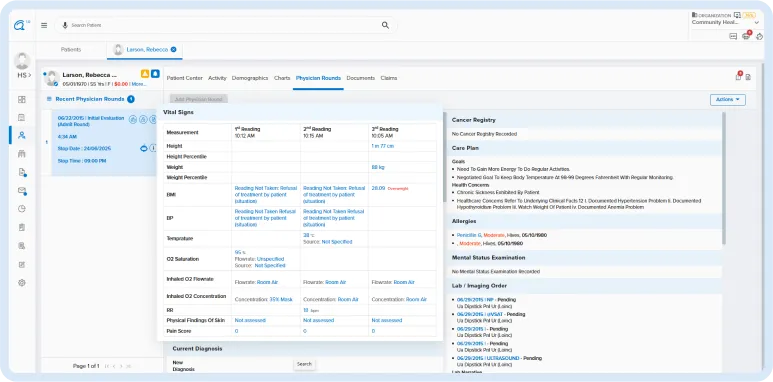Go to previous page in rounds pager

[x=114, y=366]
